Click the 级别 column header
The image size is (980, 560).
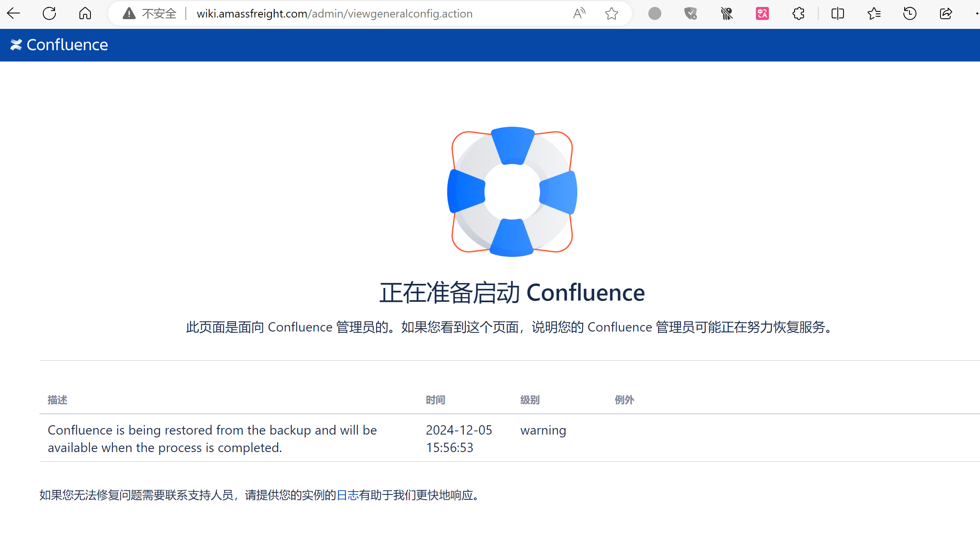coord(530,400)
